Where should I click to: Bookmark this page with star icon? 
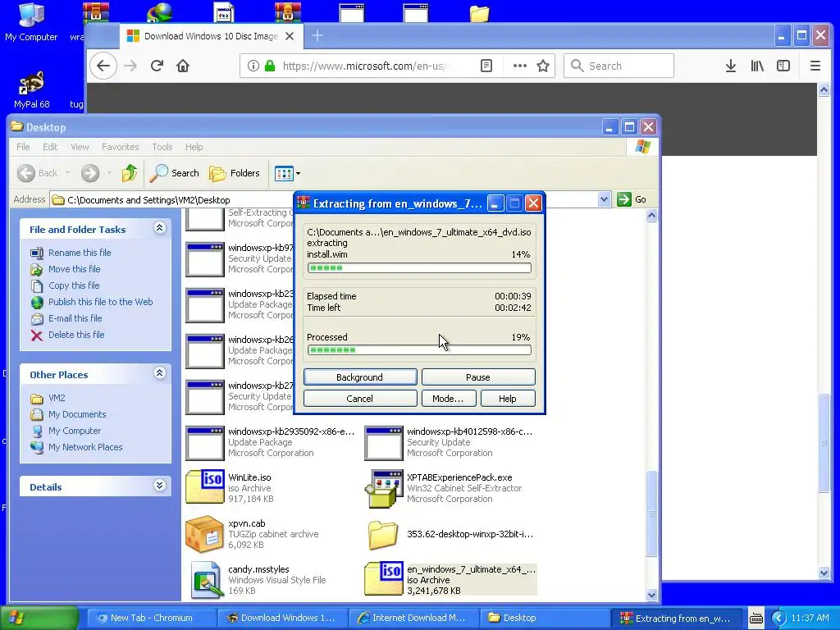[543, 66]
